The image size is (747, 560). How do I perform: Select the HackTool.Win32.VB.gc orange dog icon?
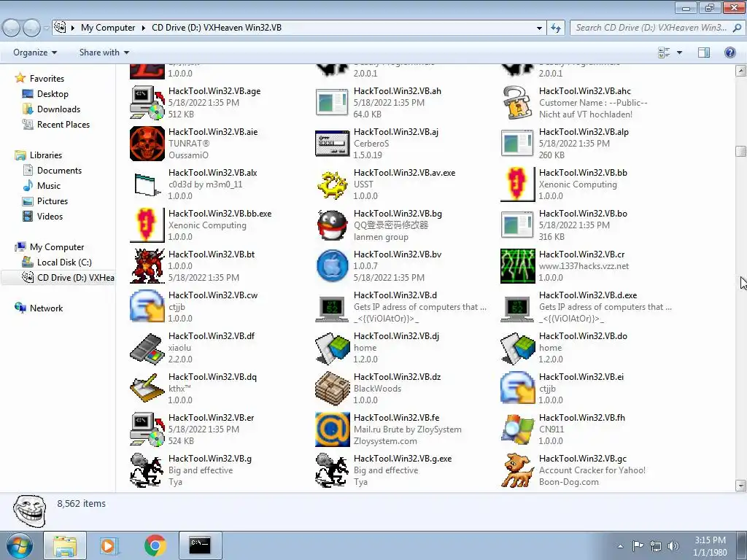click(517, 470)
